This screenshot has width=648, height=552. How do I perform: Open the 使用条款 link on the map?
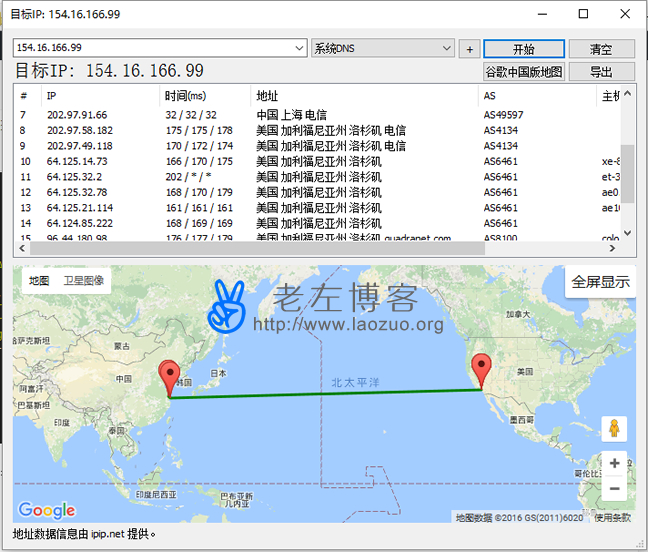(612, 517)
